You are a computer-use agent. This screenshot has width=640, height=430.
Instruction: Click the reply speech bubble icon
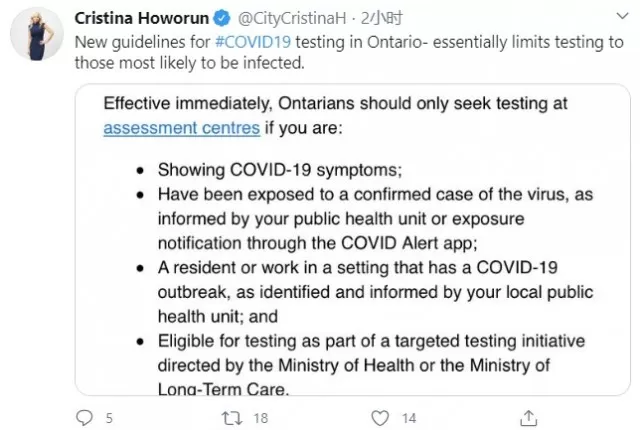[84, 418]
